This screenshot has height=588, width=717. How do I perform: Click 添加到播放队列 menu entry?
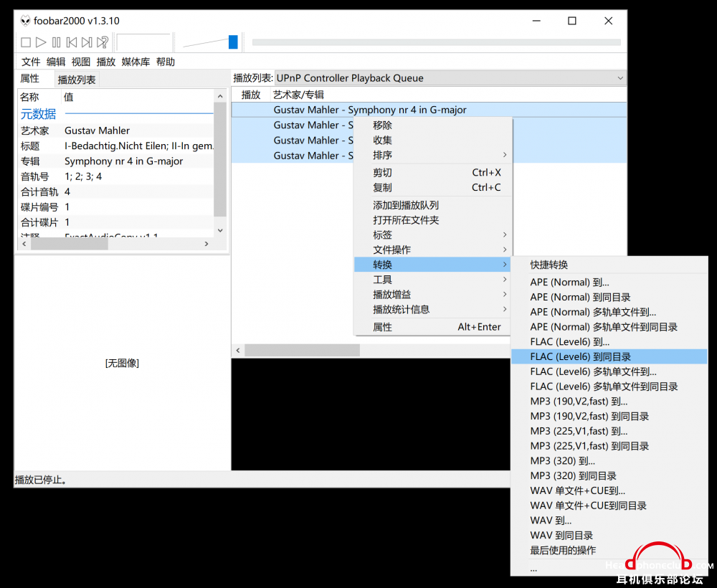pos(432,205)
